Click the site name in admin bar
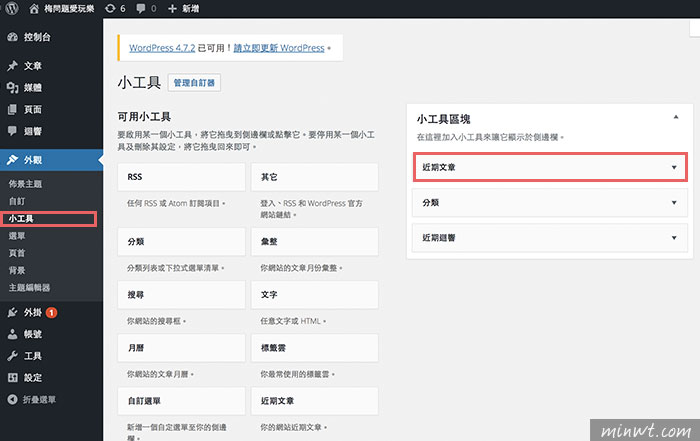The image size is (700, 441). point(69,8)
